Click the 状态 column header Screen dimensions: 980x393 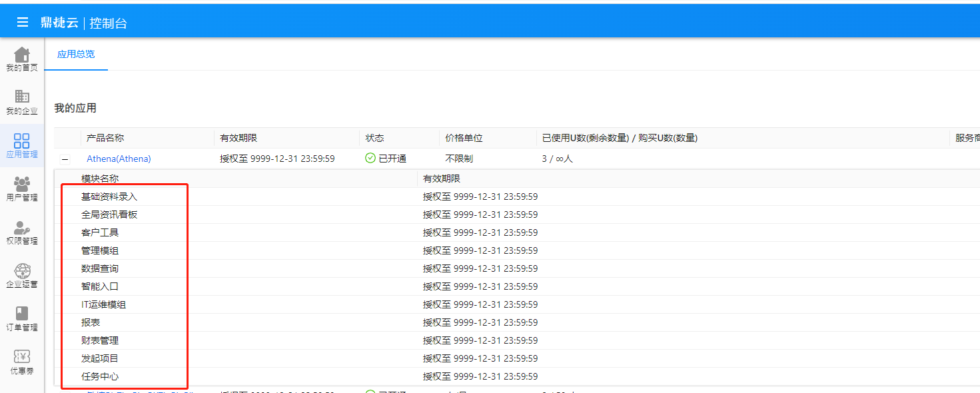[374, 138]
